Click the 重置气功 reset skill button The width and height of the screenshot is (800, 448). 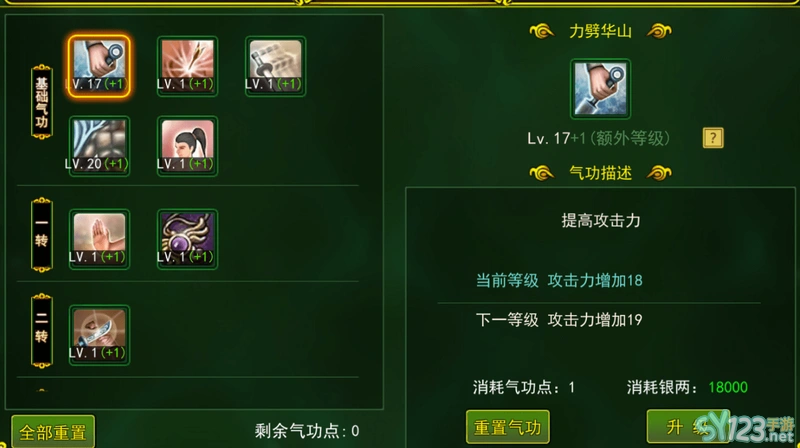tap(508, 427)
